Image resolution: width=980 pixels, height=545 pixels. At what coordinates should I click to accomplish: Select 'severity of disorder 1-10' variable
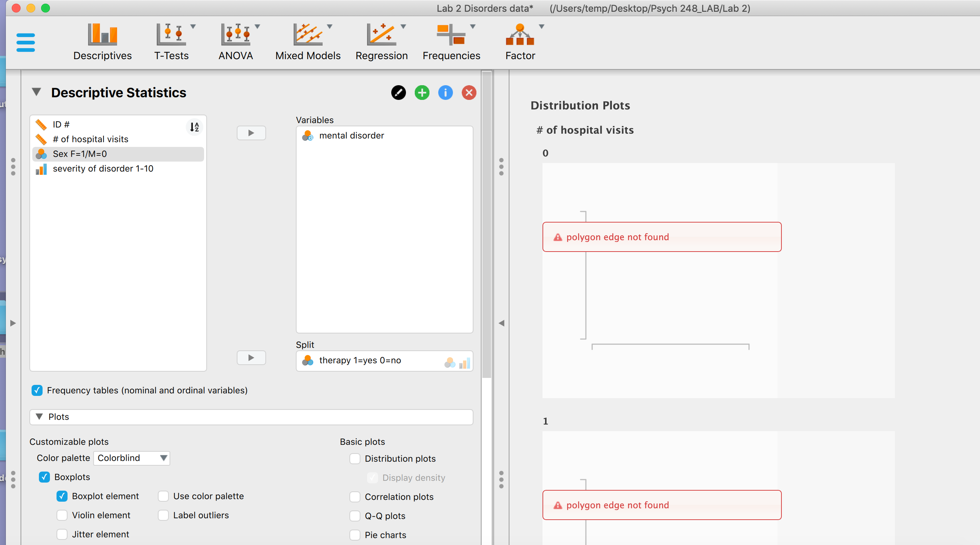pos(118,169)
